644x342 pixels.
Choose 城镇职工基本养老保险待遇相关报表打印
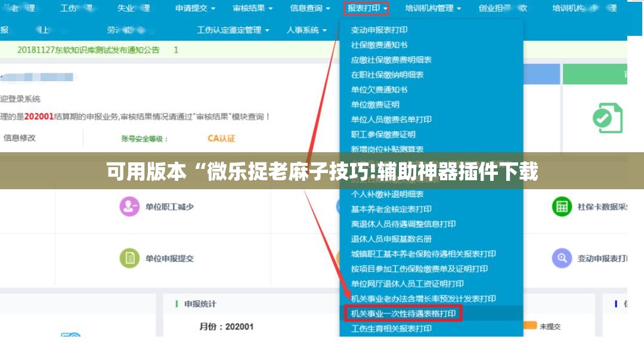tap(423, 254)
